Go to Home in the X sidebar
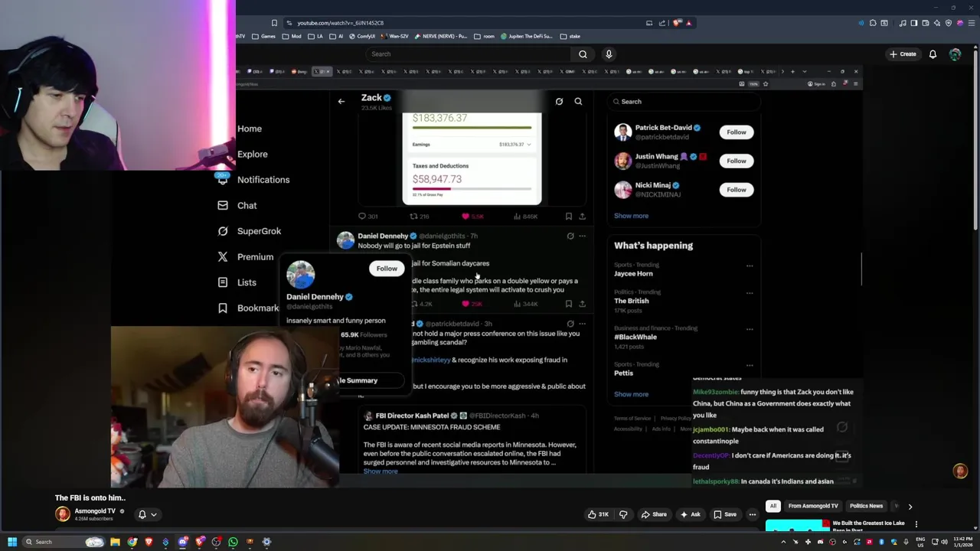 point(250,129)
